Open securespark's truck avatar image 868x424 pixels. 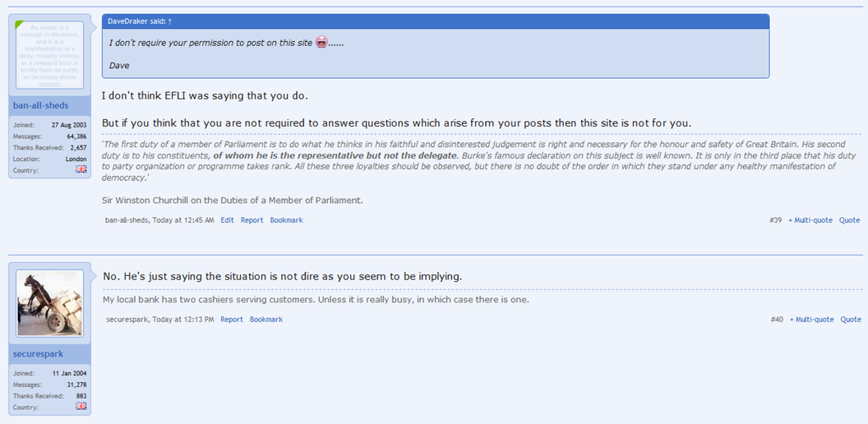[50, 303]
